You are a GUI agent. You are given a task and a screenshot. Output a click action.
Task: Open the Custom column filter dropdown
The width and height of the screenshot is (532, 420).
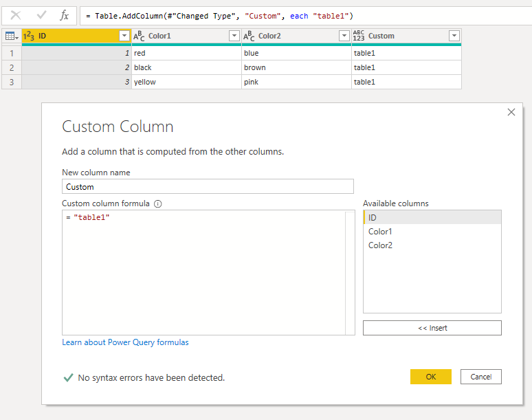[x=454, y=36]
